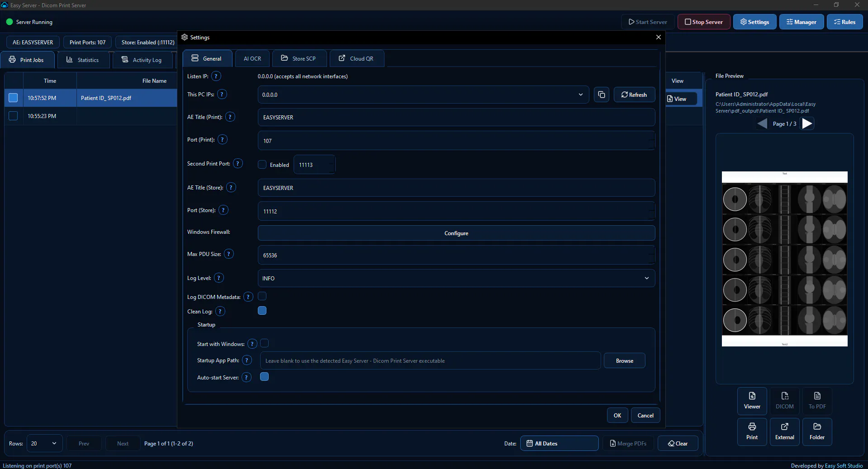Screen dimensions: 868x469
Task: Click help icon beside Start with Windows
Action: [x=252, y=344]
